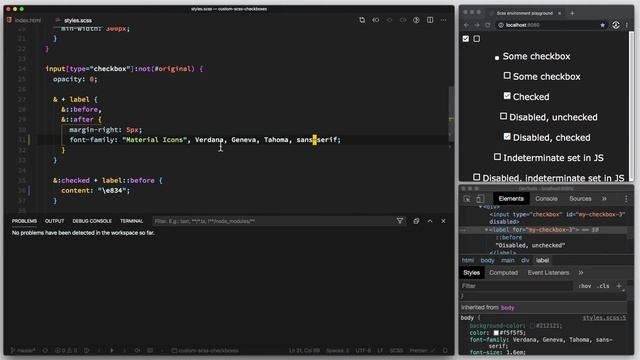Maximize the bottom panel with the chevron up
The width and height of the screenshot is (640, 360).
pos(430,221)
